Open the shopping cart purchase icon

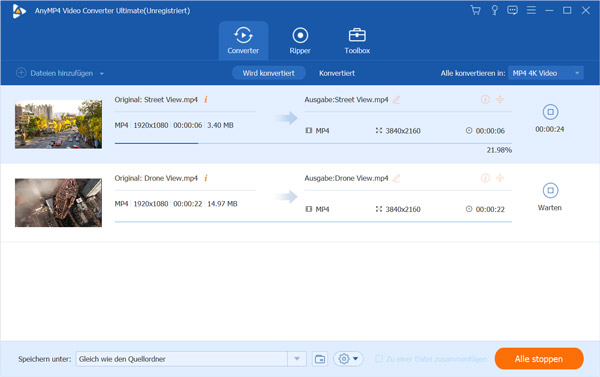pos(475,10)
